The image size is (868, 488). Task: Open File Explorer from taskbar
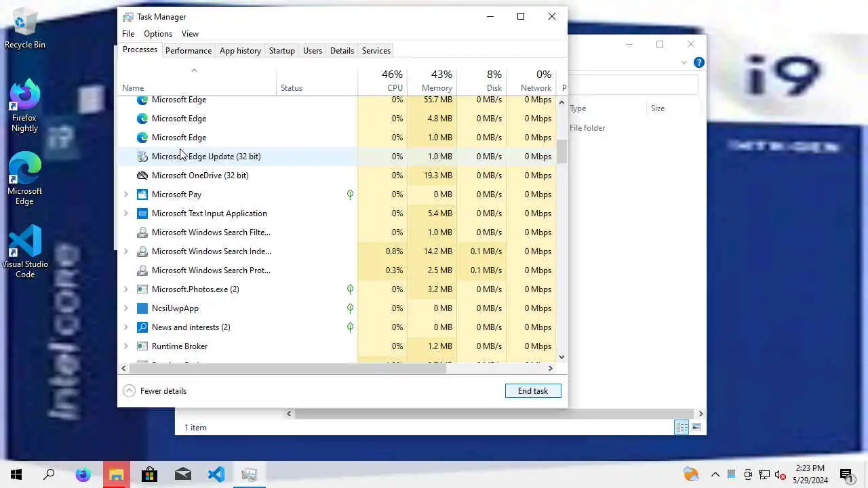click(116, 474)
